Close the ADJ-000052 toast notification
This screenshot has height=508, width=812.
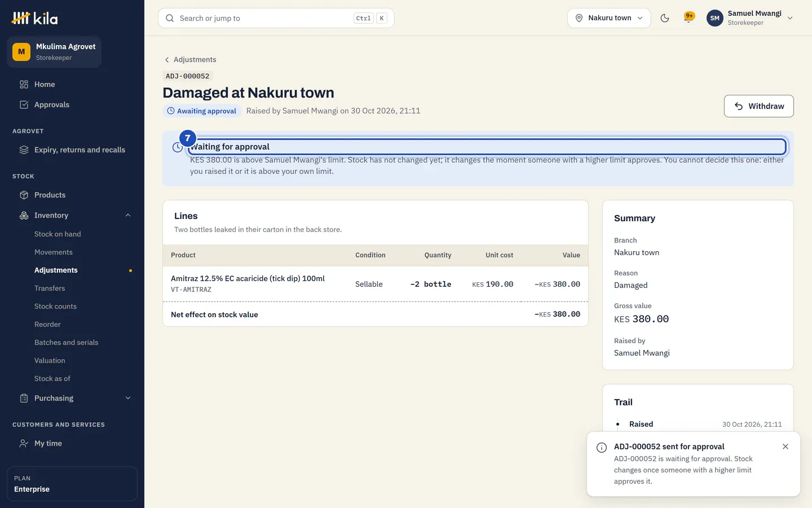(x=785, y=446)
